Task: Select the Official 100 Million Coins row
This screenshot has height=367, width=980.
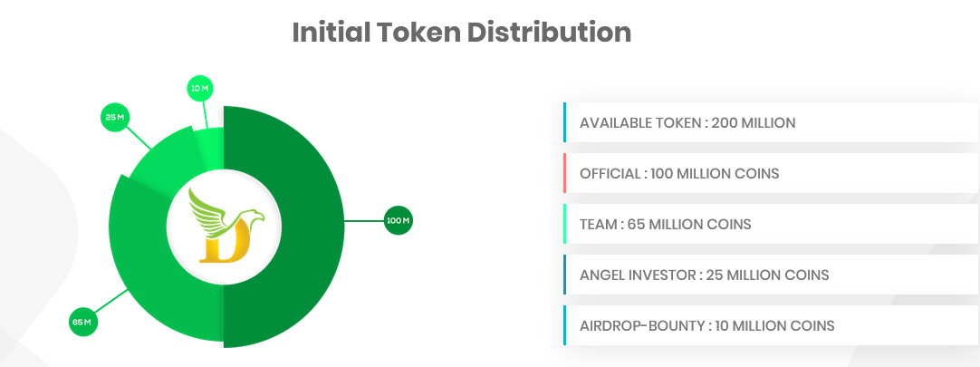Action: 770,173
